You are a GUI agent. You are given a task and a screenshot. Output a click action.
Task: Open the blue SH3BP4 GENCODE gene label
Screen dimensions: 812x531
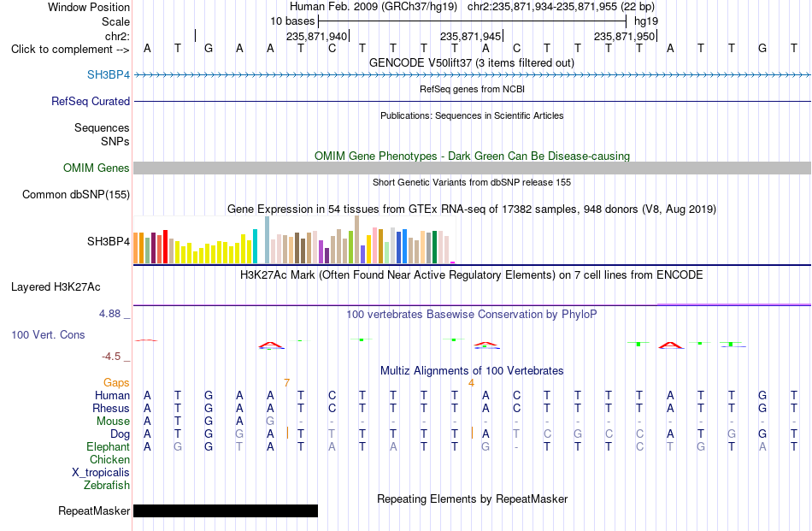coord(109,74)
